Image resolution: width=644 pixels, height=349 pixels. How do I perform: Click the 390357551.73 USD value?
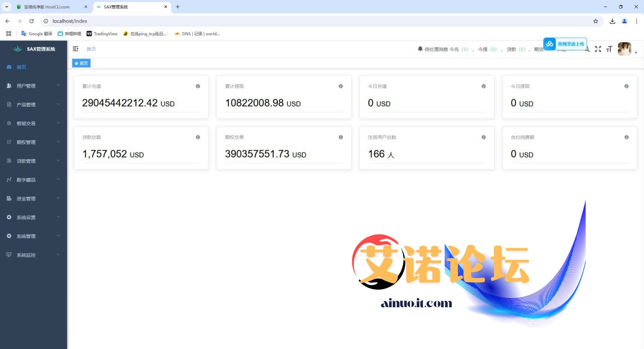point(266,154)
